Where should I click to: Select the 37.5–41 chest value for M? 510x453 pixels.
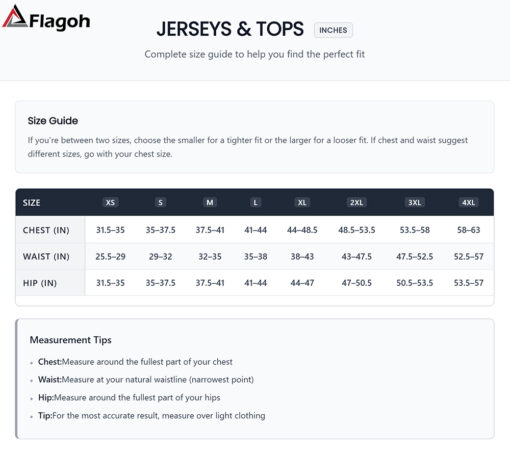(x=210, y=230)
